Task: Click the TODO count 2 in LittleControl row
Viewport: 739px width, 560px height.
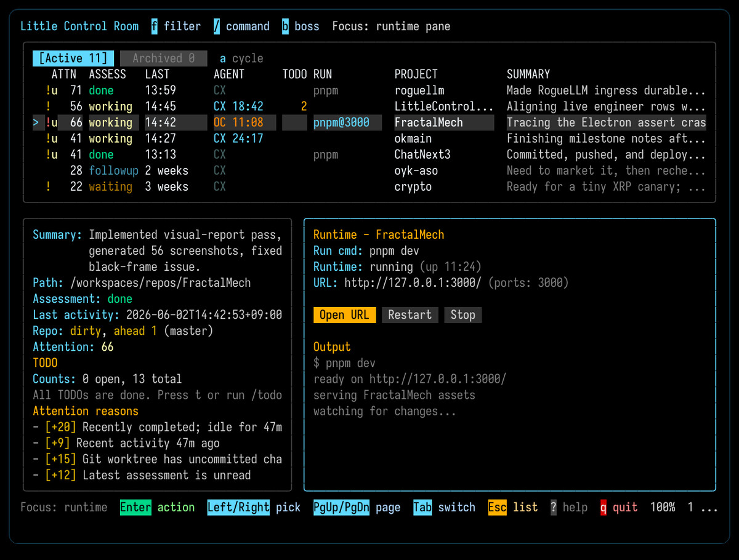Action: tap(304, 106)
